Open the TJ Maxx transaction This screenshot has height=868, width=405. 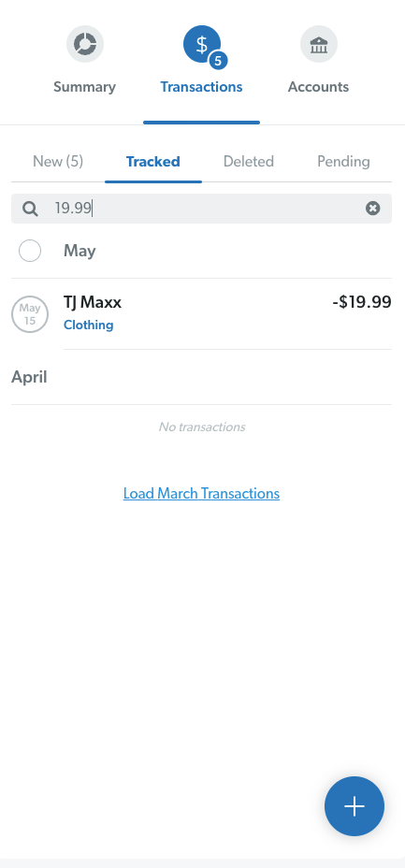point(93,302)
